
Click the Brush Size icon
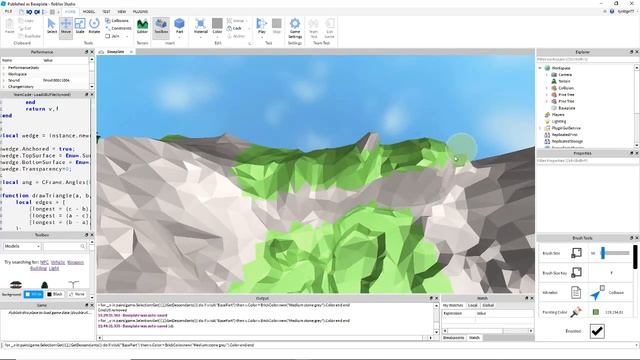coord(576,253)
